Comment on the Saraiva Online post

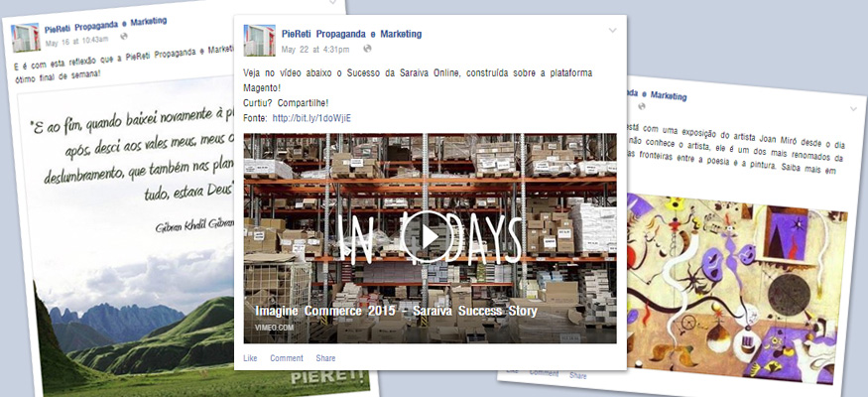[287, 358]
